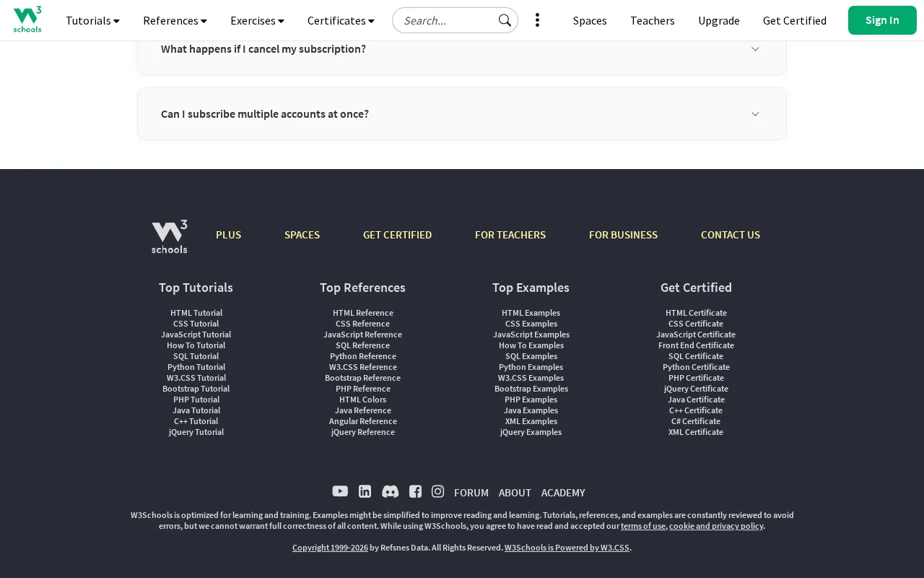Open the ABOUT footer link
Viewport: 924px width, 578px height.
(x=515, y=493)
